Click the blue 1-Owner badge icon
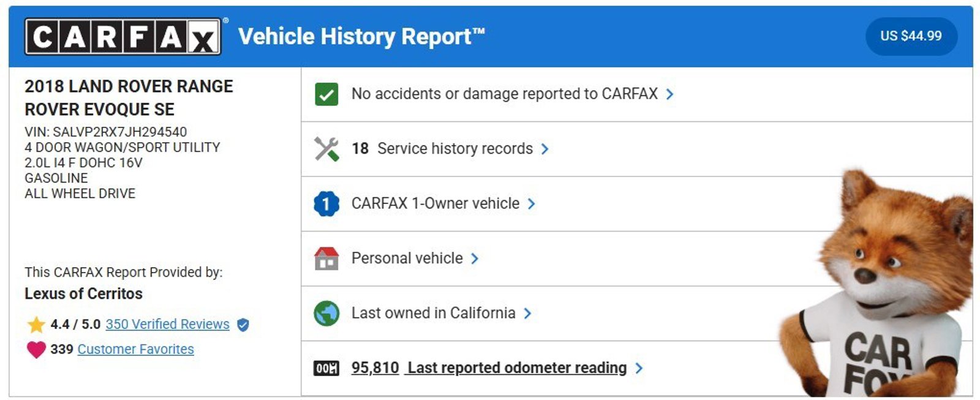The height and width of the screenshot is (400, 980). pyautogui.click(x=326, y=203)
